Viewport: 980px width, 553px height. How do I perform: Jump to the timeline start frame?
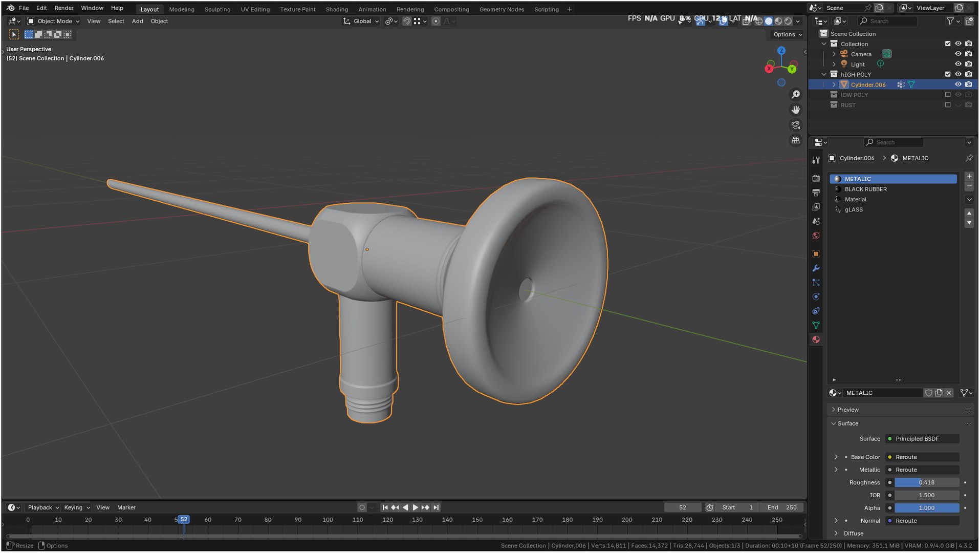click(x=385, y=507)
